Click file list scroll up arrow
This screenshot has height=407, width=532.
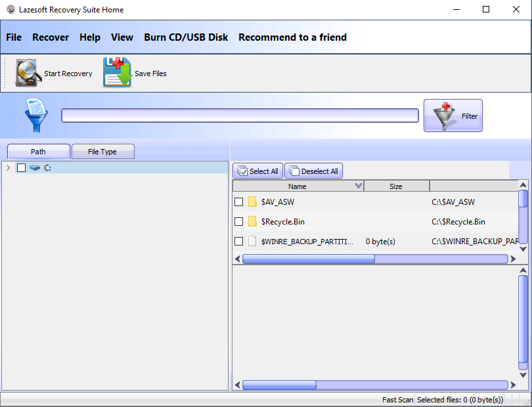pyautogui.click(x=523, y=185)
